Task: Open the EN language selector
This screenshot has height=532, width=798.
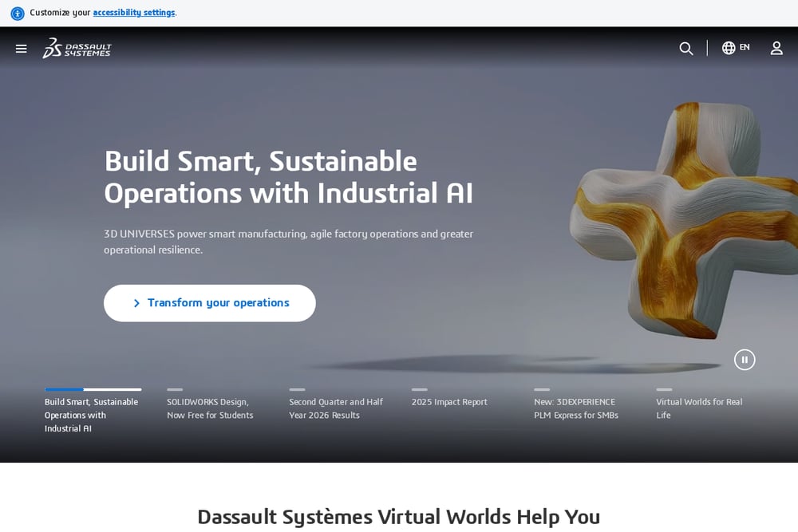Action: coord(736,48)
